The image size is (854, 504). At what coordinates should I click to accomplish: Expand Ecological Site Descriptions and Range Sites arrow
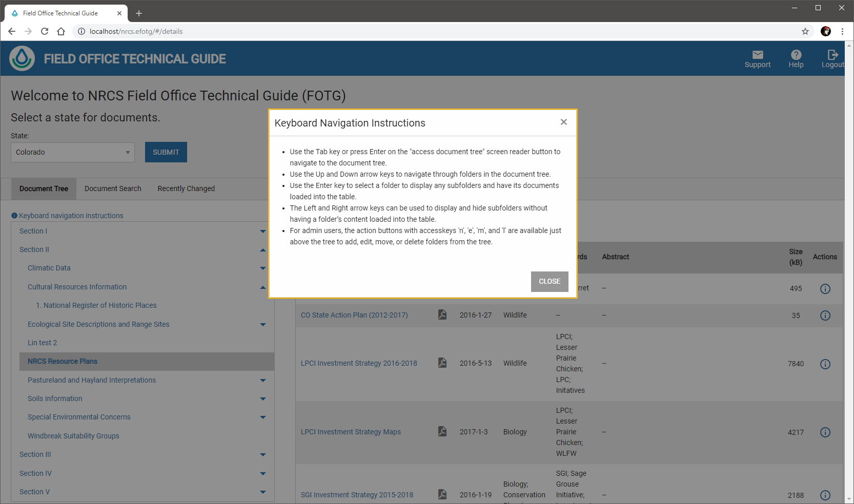tap(263, 325)
